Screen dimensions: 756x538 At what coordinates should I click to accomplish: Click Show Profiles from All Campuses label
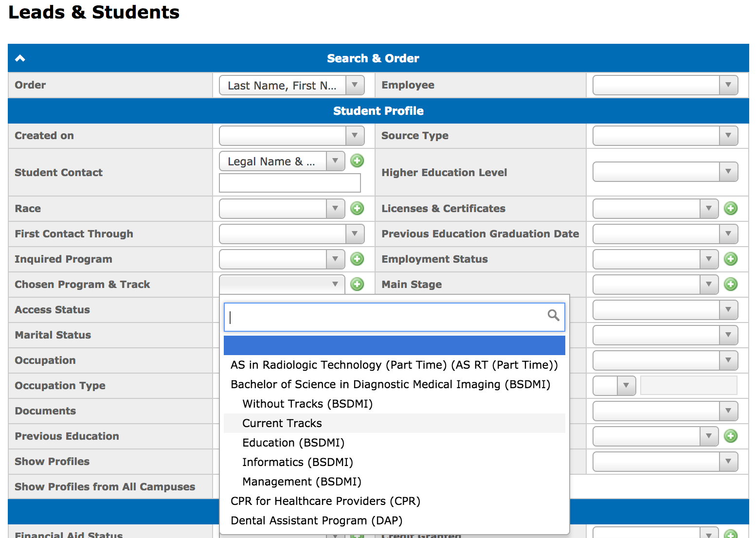(x=105, y=487)
